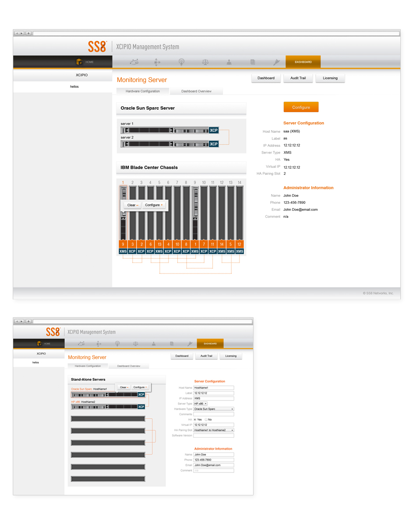Image resolution: width=414 pixels, height=532 pixels.
Task: Click browser back arrow in the Blade Center window
Action: pyautogui.click(x=17, y=33)
